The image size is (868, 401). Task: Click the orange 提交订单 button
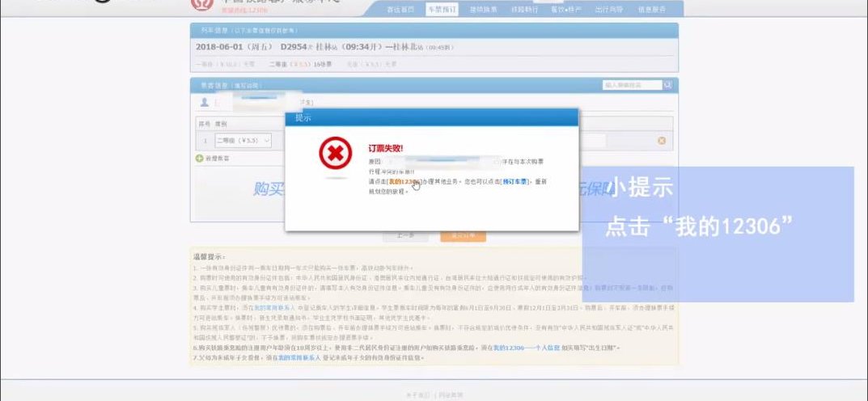464,235
